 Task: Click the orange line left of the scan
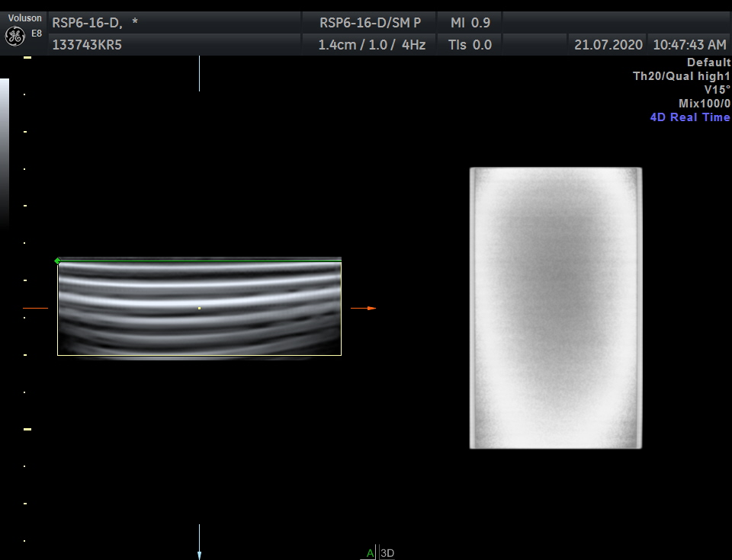pyautogui.click(x=35, y=309)
